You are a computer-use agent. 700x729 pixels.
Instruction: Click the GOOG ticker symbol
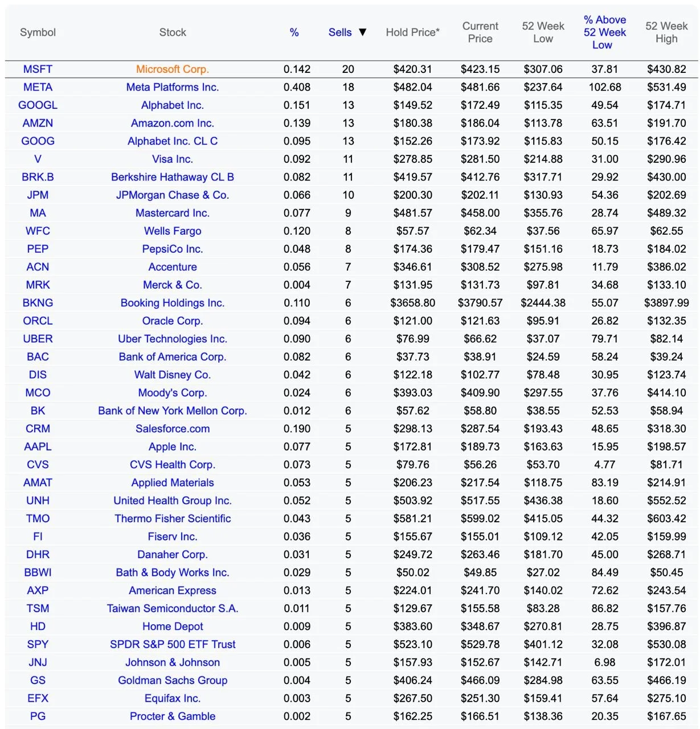pos(38,141)
